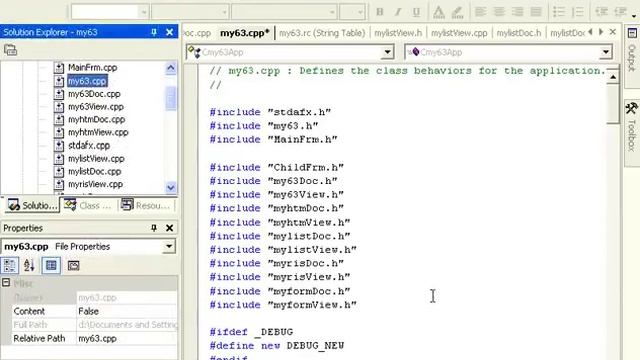Click Solution Explorer scroll up arrow
The width and height of the screenshot is (640, 360).
pyautogui.click(x=171, y=68)
